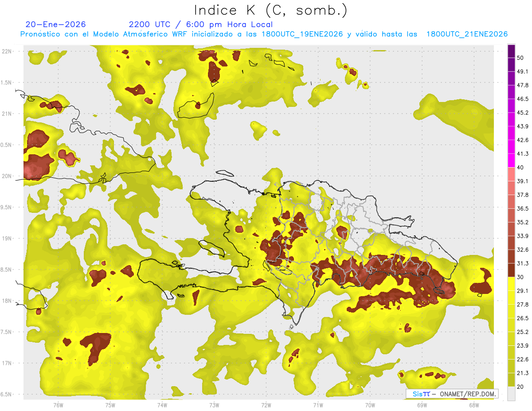
Task: Click colorbar value "29.1"
Action: (x=523, y=291)
